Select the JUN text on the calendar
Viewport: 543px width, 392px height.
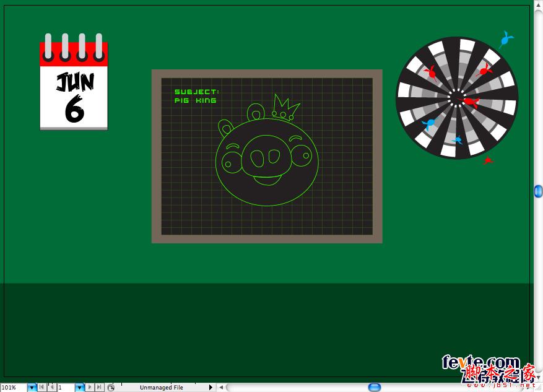click(75, 82)
